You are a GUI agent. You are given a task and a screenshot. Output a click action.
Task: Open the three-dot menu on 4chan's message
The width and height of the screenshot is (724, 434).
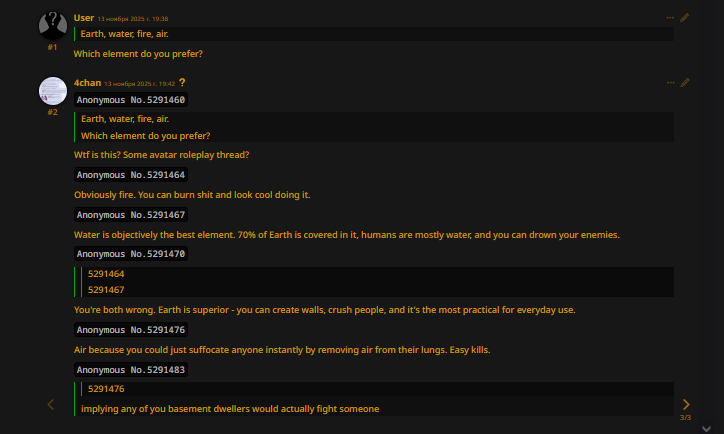click(670, 82)
